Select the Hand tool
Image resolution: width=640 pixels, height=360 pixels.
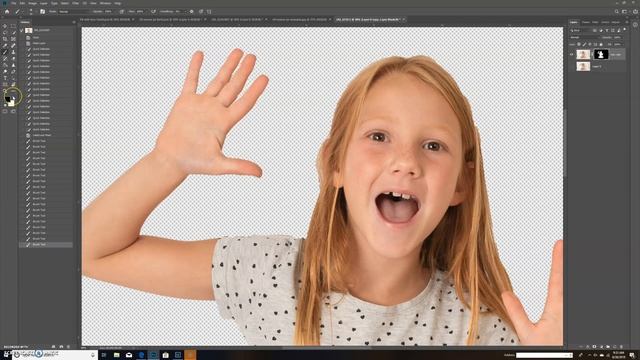[13, 84]
